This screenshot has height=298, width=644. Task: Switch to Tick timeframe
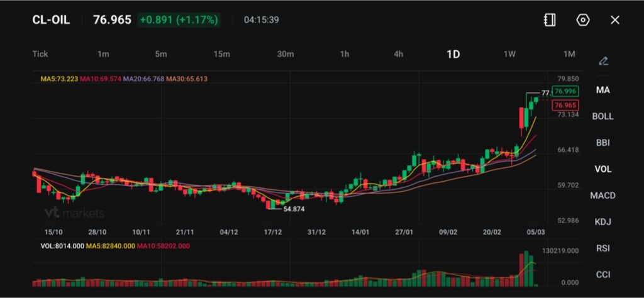[40, 54]
